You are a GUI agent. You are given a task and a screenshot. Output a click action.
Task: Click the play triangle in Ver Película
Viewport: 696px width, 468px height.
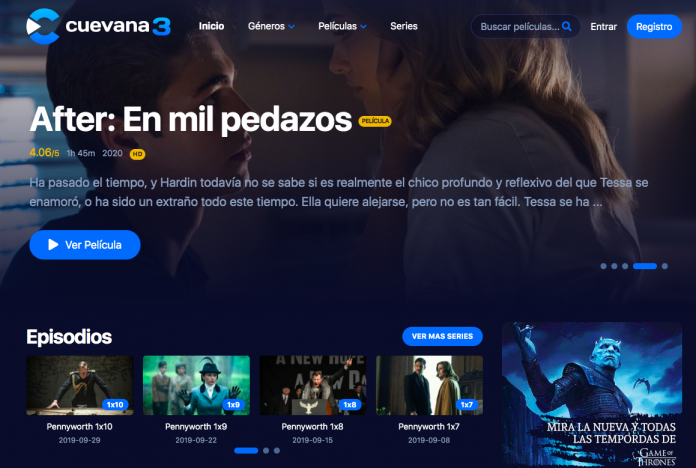tap(53, 245)
